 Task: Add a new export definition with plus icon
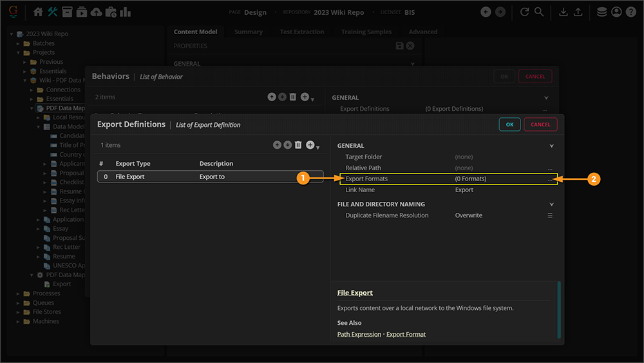point(310,145)
